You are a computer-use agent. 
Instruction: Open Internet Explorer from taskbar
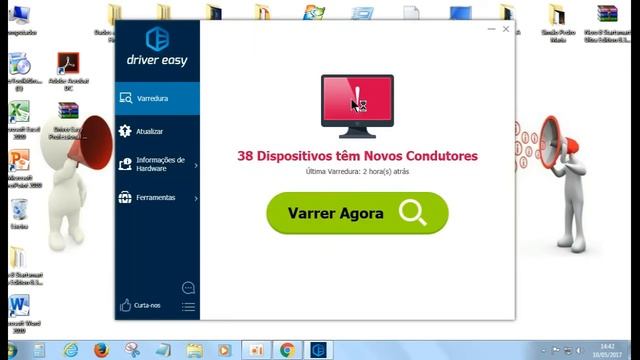tap(71, 350)
